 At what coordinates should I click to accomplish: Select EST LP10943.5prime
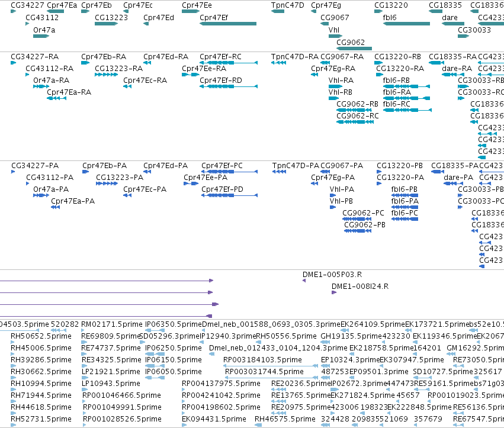(84, 390)
